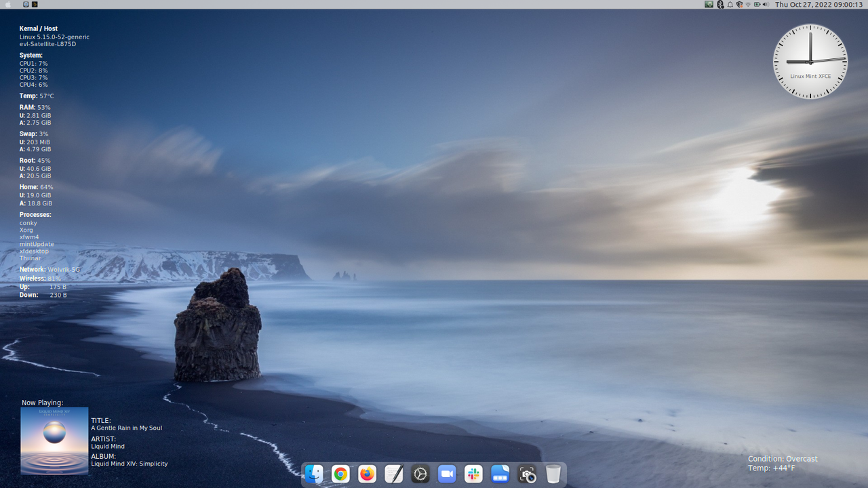Launch Firefox from the dock
The width and height of the screenshot is (868, 488).
coord(367,474)
